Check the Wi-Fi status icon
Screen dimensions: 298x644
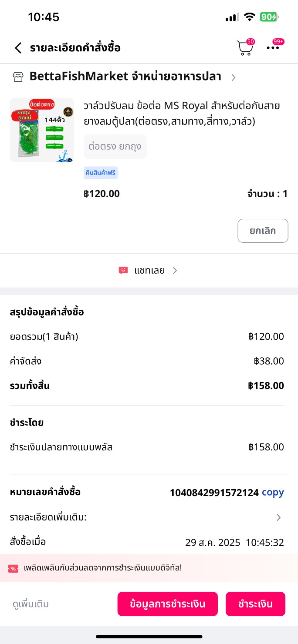[x=249, y=17]
